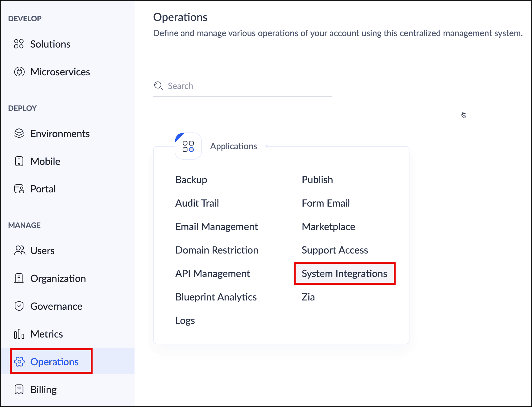Click the Mobile device icon

19,161
